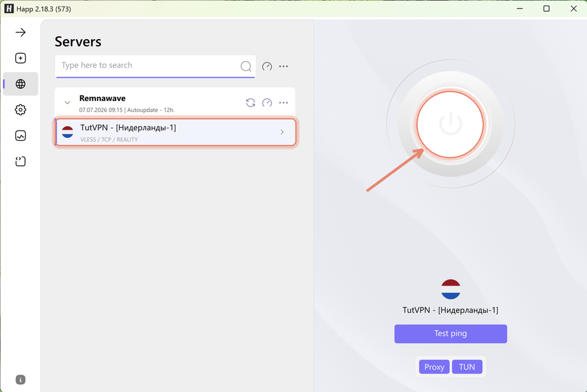Viewport: 587px width, 392px height.
Task: Switch to Proxy mode
Action: click(434, 367)
